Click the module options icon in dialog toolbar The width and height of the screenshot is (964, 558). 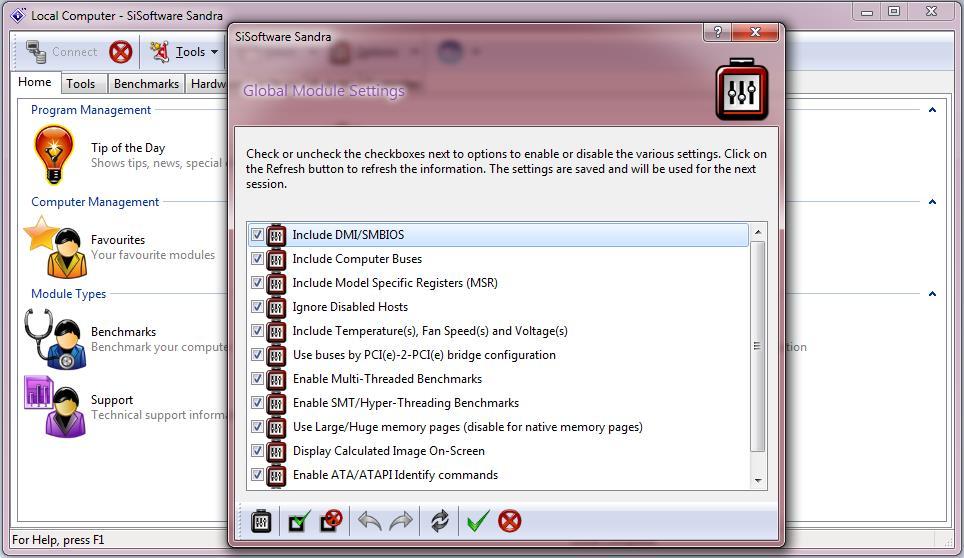click(261, 521)
